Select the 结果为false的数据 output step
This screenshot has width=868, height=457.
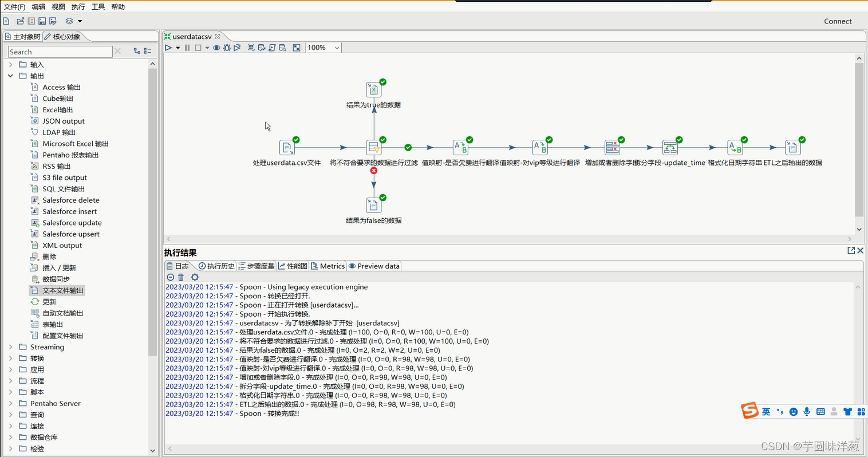click(373, 205)
